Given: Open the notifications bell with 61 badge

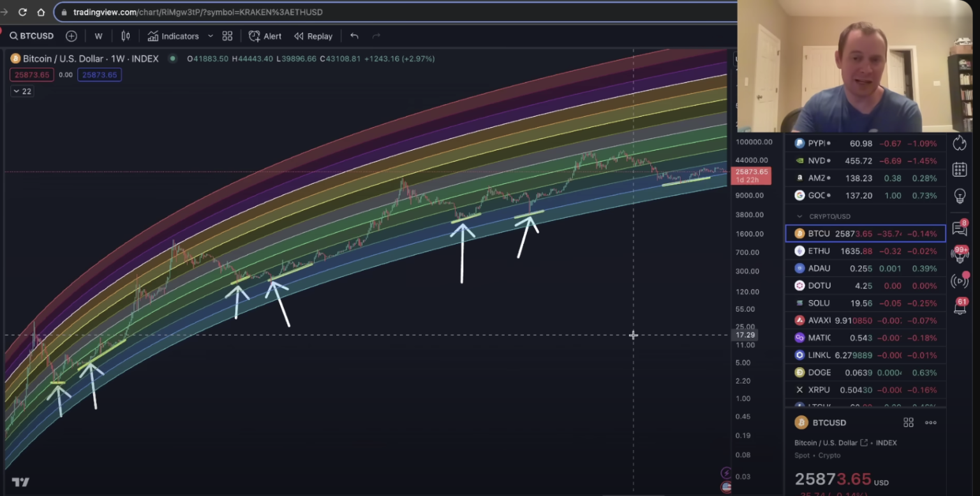Looking at the screenshot, I should (x=960, y=306).
